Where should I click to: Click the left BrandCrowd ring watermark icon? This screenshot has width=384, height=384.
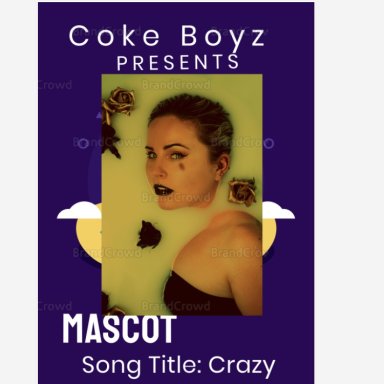(x=83, y=143)
